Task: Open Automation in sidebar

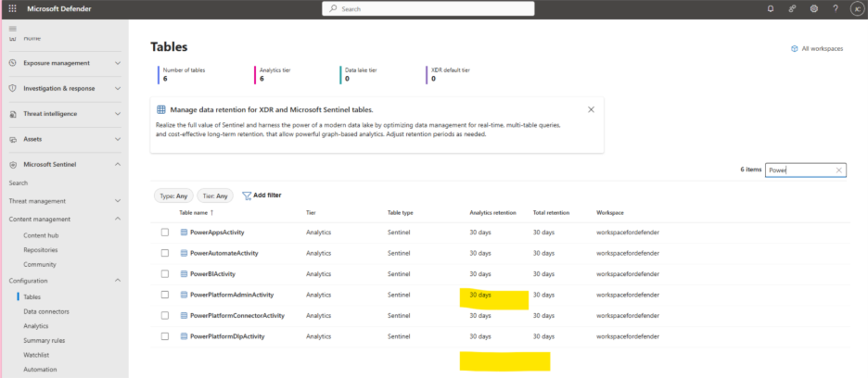Action: click(40, 369)
